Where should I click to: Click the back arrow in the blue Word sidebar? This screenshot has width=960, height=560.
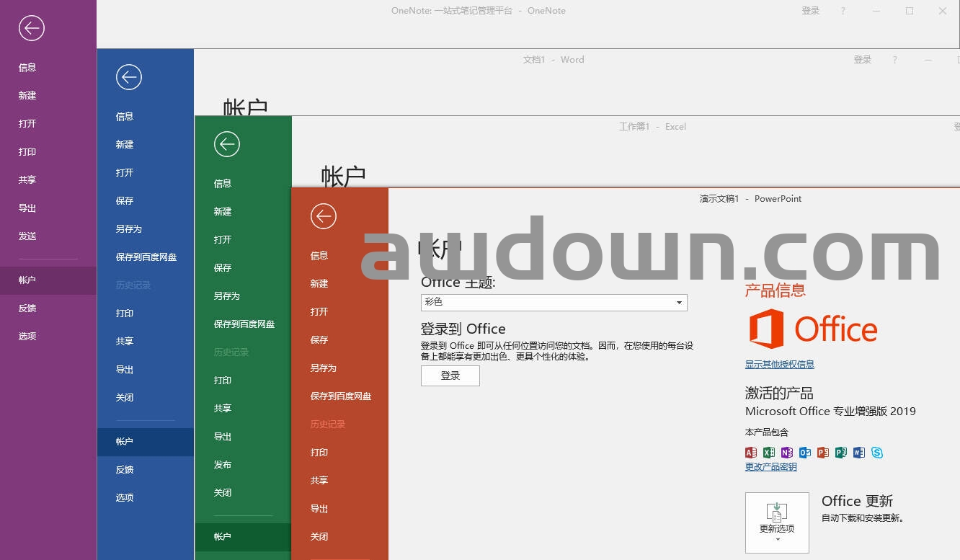pyautogui.click(x=129, y=77)
